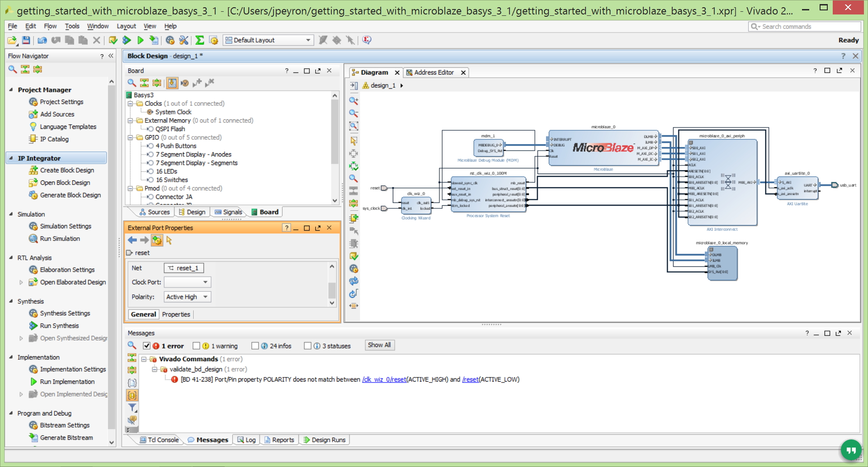Check the 3 statuses filter checkbox
The image size is (868, 467).
pyautogui.click(x=307, y=346)
